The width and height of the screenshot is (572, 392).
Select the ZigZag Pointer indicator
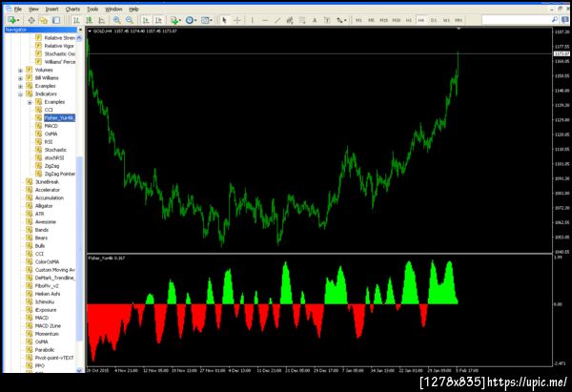(60, 175)
